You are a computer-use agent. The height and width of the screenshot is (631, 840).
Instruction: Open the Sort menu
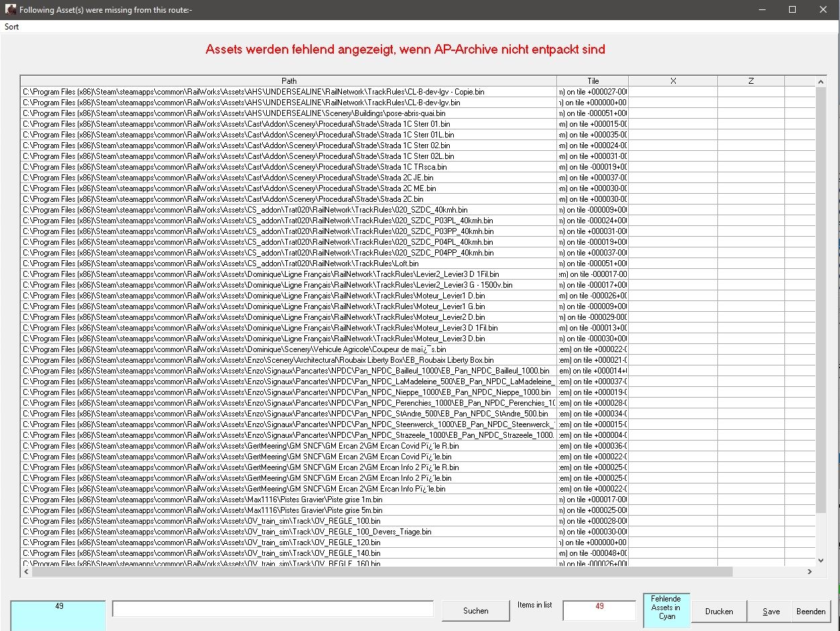pyautogui.click(x=11, y=27)
